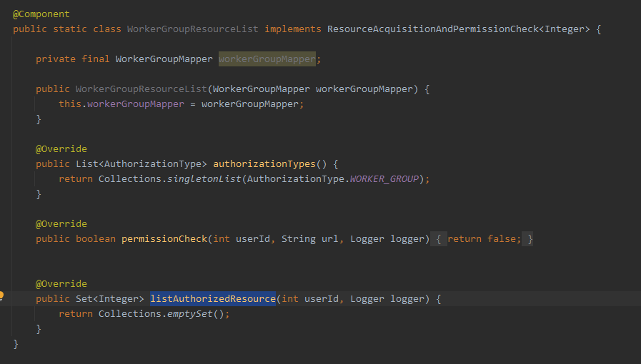Click the singletonList method call

204,178
